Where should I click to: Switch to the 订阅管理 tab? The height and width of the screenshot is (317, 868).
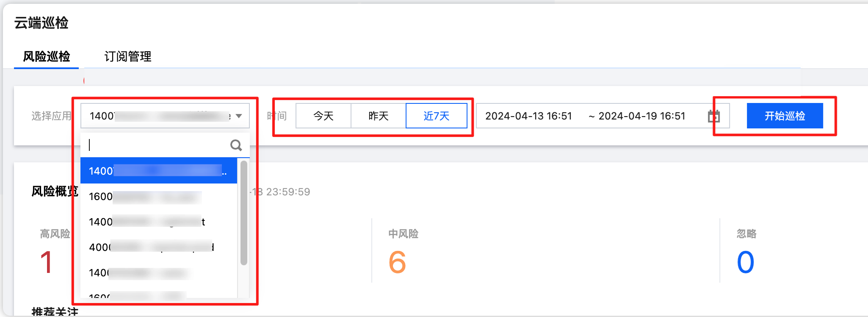pyautogui.click(x=128, y=56)
